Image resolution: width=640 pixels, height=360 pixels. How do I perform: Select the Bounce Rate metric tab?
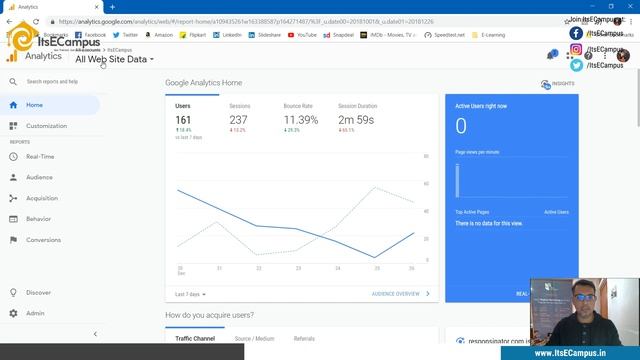(x=301, y=118)
